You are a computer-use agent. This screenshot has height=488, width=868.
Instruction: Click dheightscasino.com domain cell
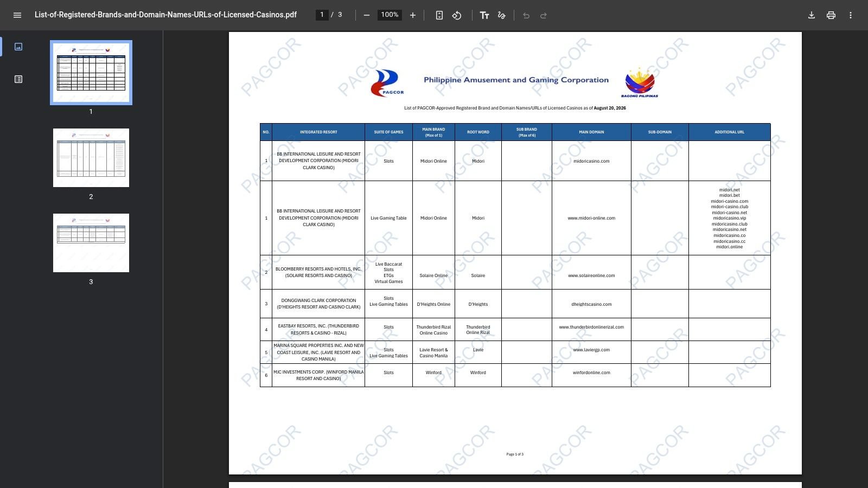point(591,304)
